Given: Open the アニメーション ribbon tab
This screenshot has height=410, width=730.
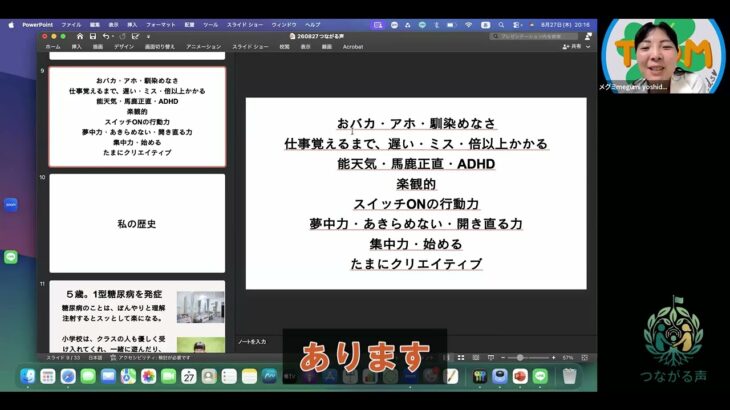Looking at the screenshot, I should coord(203,47).
